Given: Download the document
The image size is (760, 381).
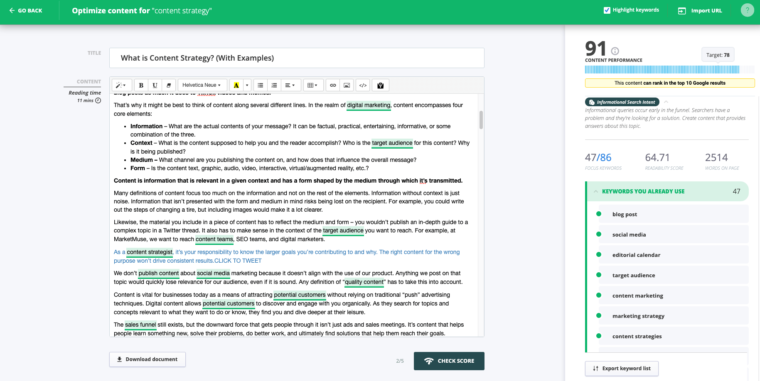Looking at the screenshot, I should pos(147,359).
